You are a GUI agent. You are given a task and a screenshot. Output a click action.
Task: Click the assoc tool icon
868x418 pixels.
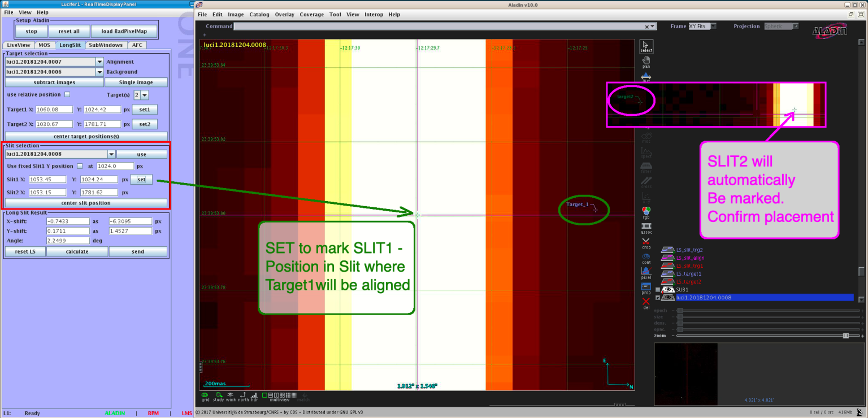click(646, 228)
